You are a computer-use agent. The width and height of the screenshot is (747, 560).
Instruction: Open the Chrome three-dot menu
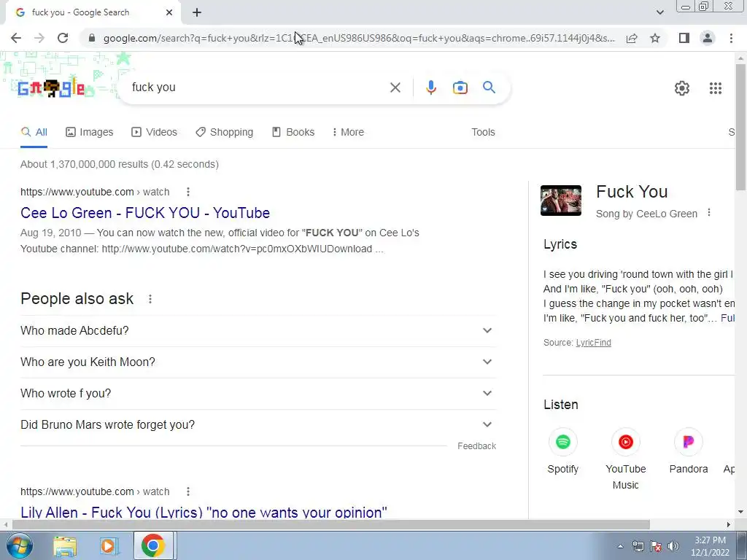tap(731, 38)
